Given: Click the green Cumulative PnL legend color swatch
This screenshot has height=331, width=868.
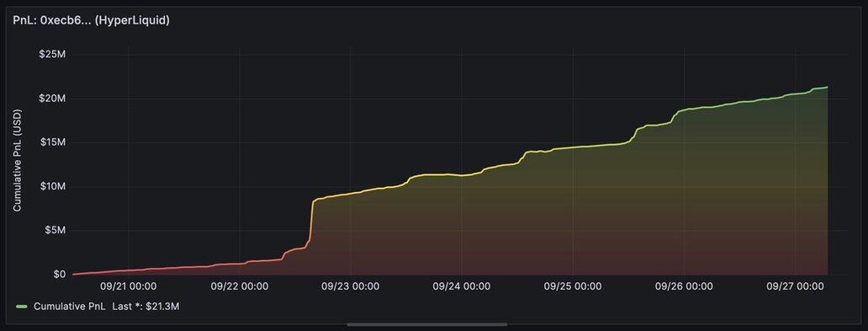Looking at the screenshot, I should [x=22, y=306].
